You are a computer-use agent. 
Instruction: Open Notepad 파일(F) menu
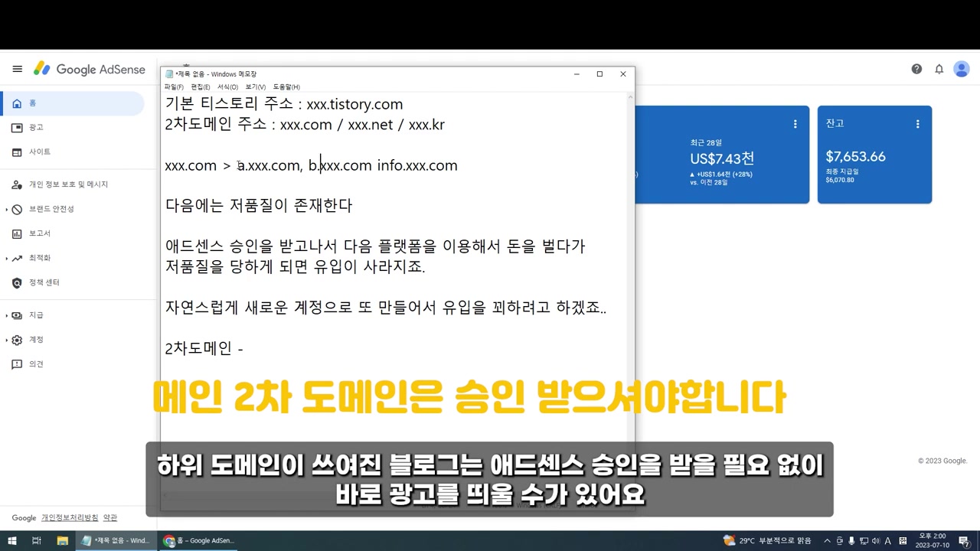point(174,87)
